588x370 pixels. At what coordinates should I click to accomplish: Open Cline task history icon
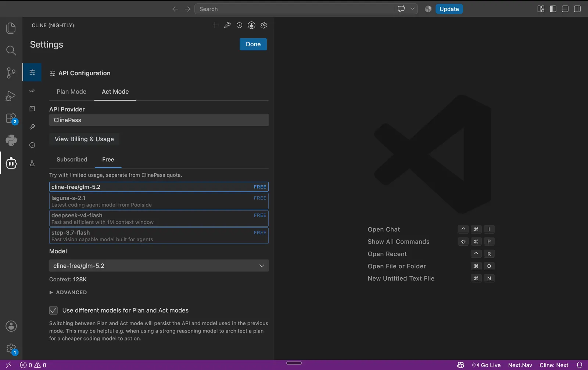tap(239, 25)
